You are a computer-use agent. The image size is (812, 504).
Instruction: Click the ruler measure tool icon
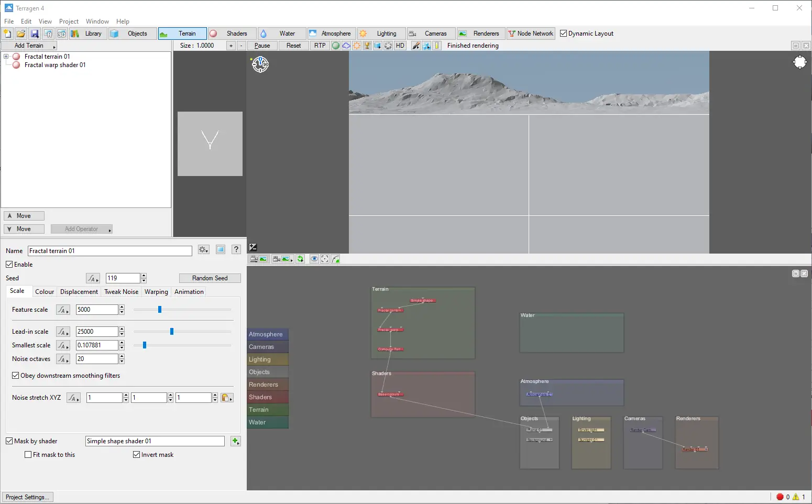pyautogui.click(x=437, y=46)
